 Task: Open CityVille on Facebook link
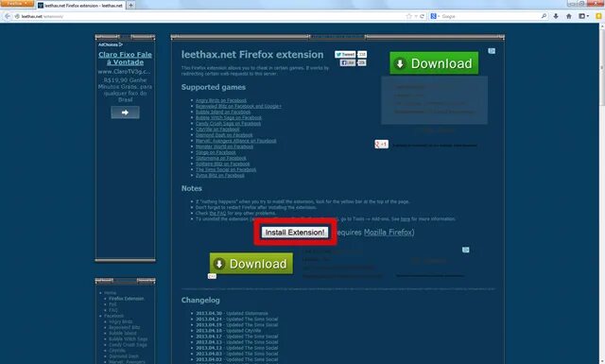217,130
